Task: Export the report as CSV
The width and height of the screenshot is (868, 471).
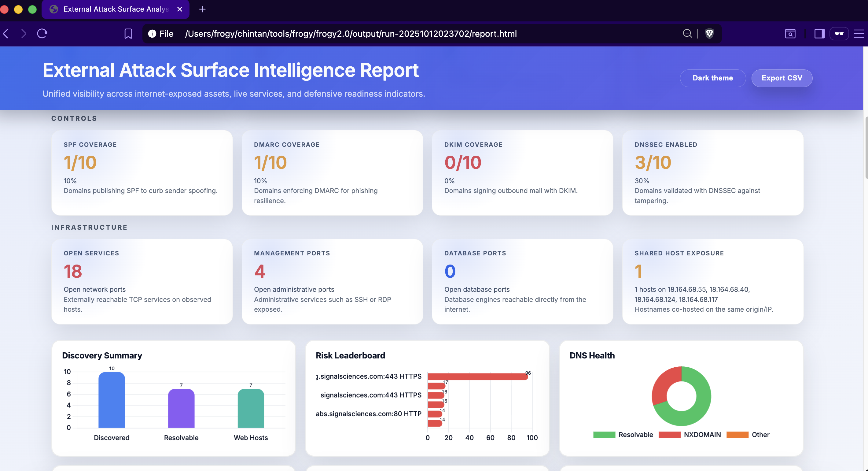Action: pyautogui.click(x=782, y=78)
